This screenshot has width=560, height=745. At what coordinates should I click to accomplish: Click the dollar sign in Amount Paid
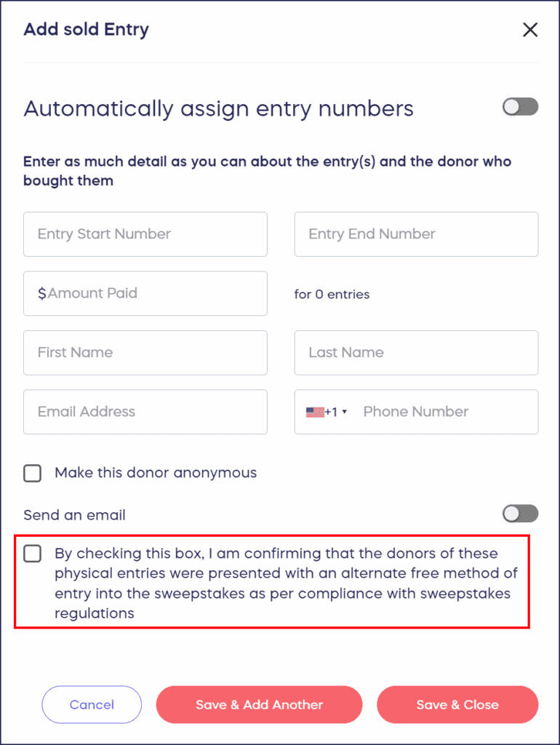(x=42, y=293)
